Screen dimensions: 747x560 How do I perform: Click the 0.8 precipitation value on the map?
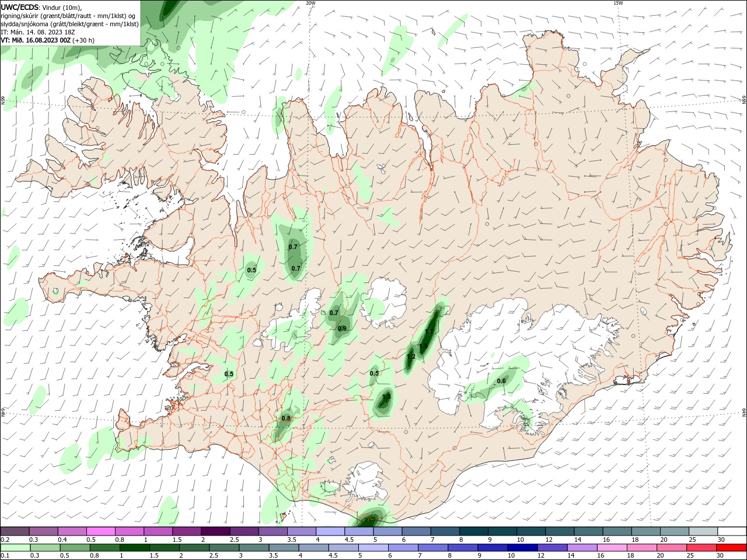coord(286,418)
